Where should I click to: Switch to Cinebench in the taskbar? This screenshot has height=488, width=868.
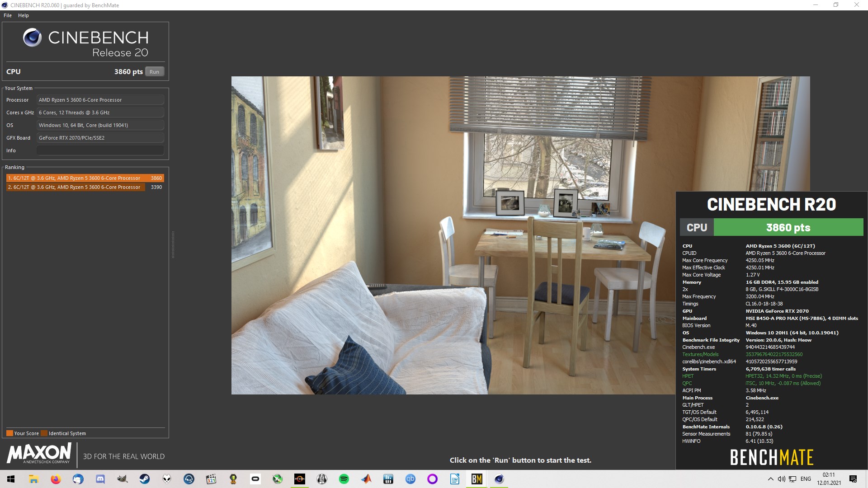point(499,479)
